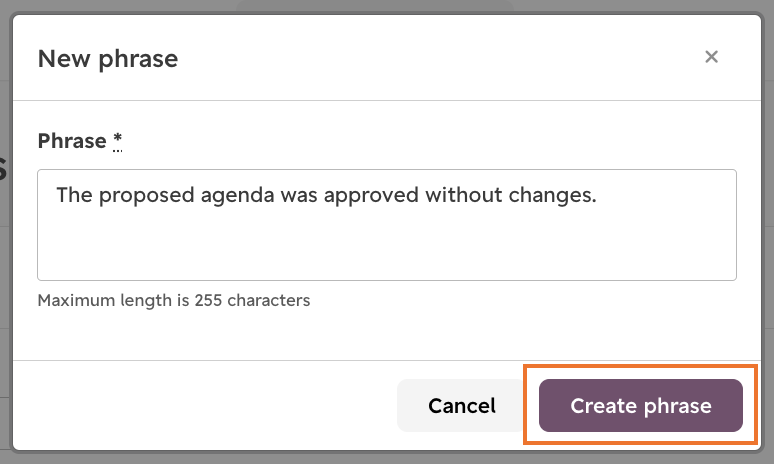Click the Maximum length is 255 characters hint
The width and height of the screenshot is (774, 464).
pos(174,300)
